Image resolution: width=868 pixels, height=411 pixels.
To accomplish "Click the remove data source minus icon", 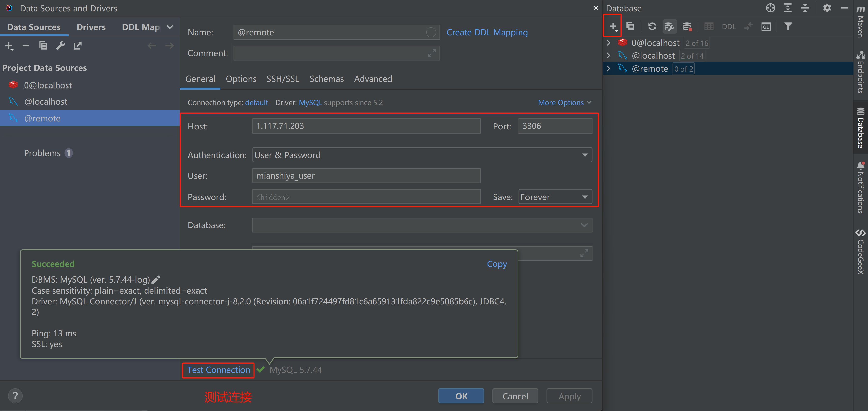I will point(26,45).
